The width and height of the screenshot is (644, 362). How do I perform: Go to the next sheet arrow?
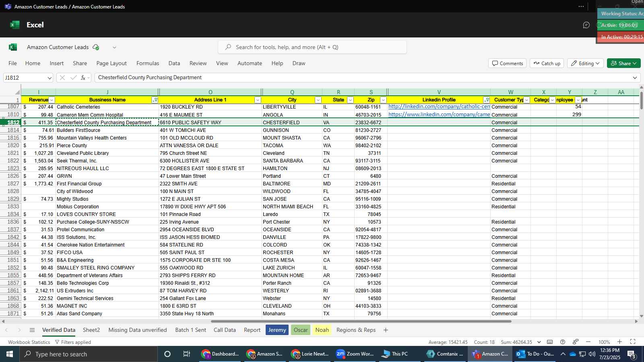[x=19, y=330]
